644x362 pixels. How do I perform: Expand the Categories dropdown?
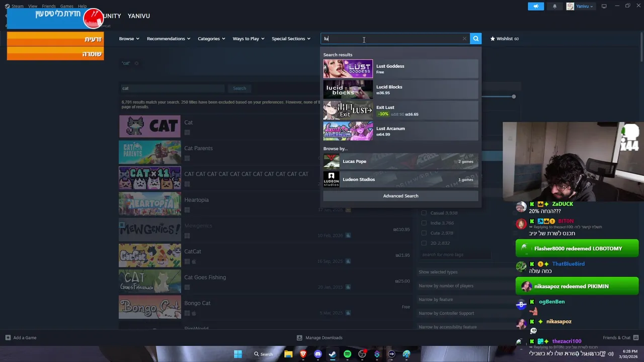(211, 39)
